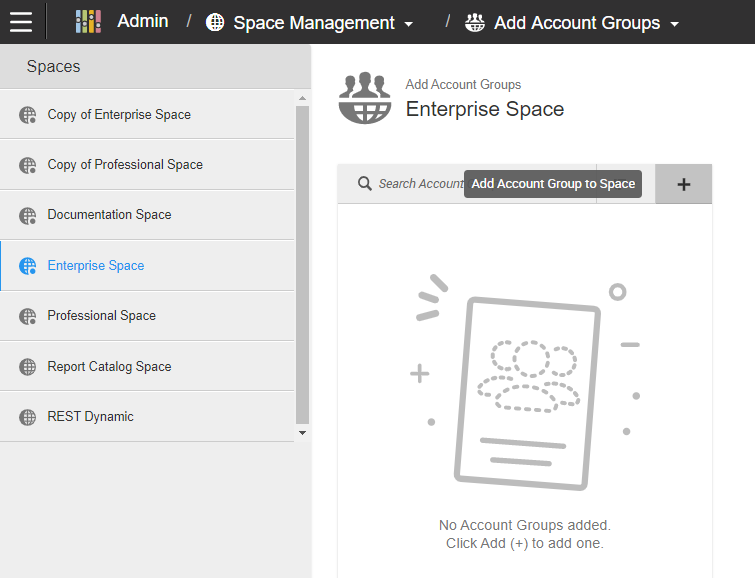Click the spaces list scroll-up arrow
Image resolution: width=755 pixels, height=578 pixels.
click(303, 98)
